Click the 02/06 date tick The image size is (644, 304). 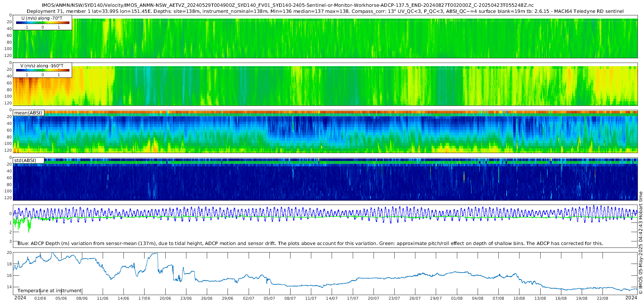tap(40, 298)
